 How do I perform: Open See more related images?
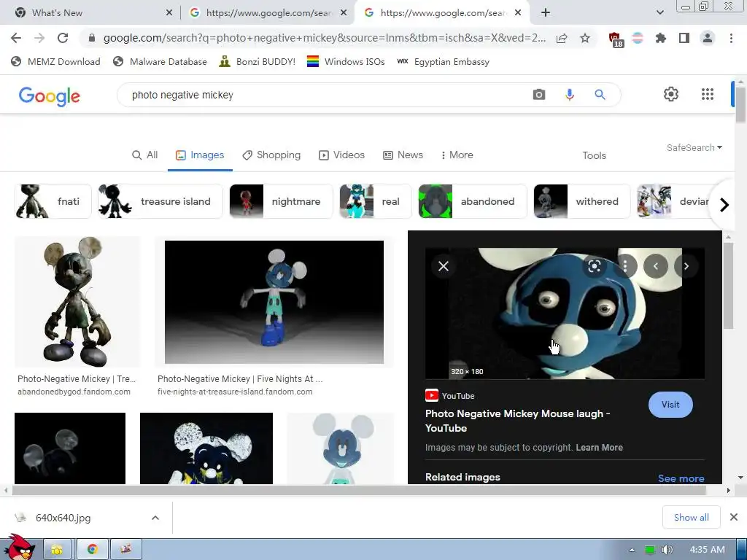[x=681, y=478]
